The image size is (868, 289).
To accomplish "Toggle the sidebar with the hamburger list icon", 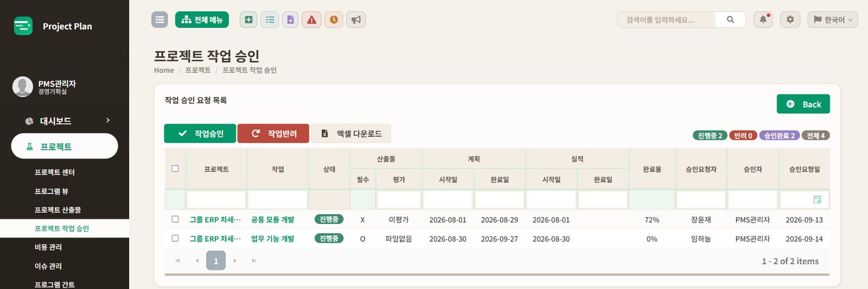I will [x=159, y=20].
